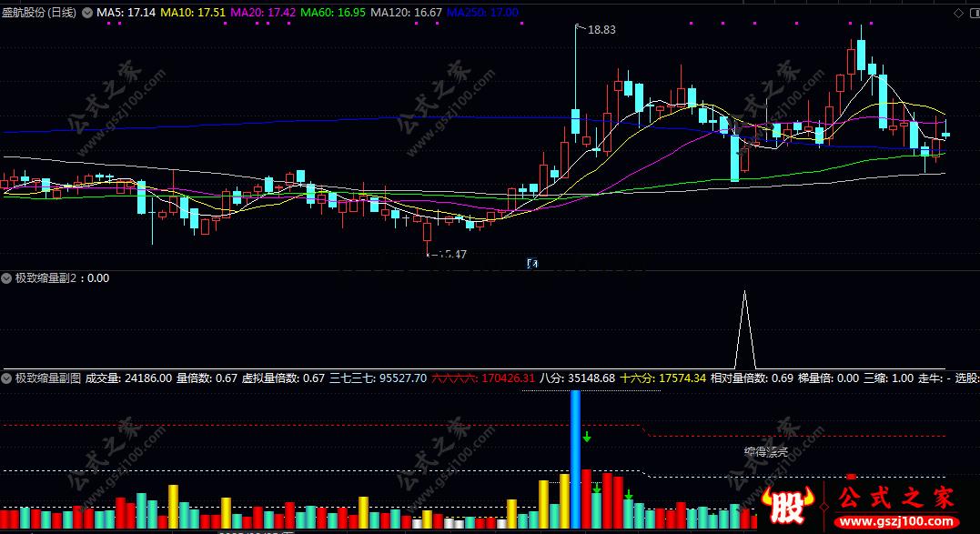Select the MA20: 17.42 indicator label
Screen dimensions: 980x534
coord(263,13)
